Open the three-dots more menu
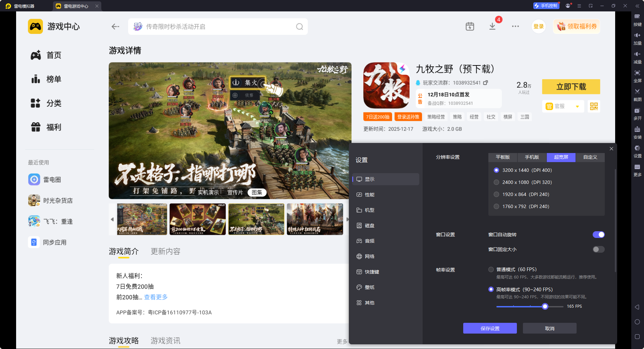The height and width of the screenshot is (349, 644). point(515,26)
